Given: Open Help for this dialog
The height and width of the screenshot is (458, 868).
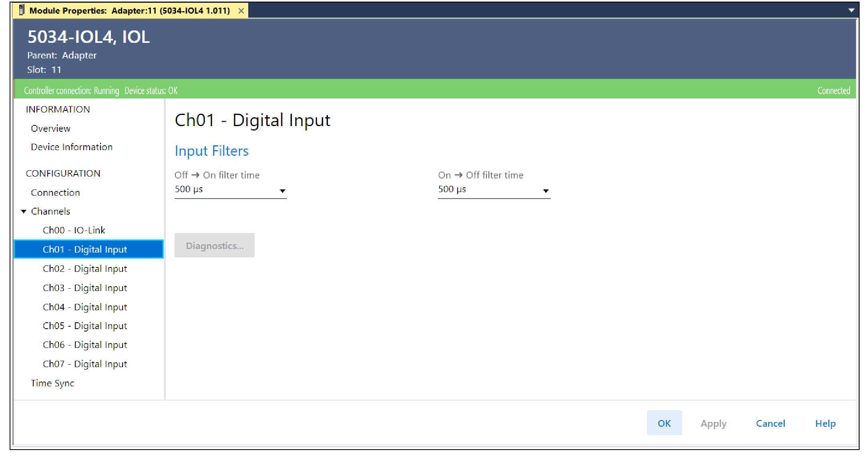Looking at the screenshot, I should click(826, 424).
